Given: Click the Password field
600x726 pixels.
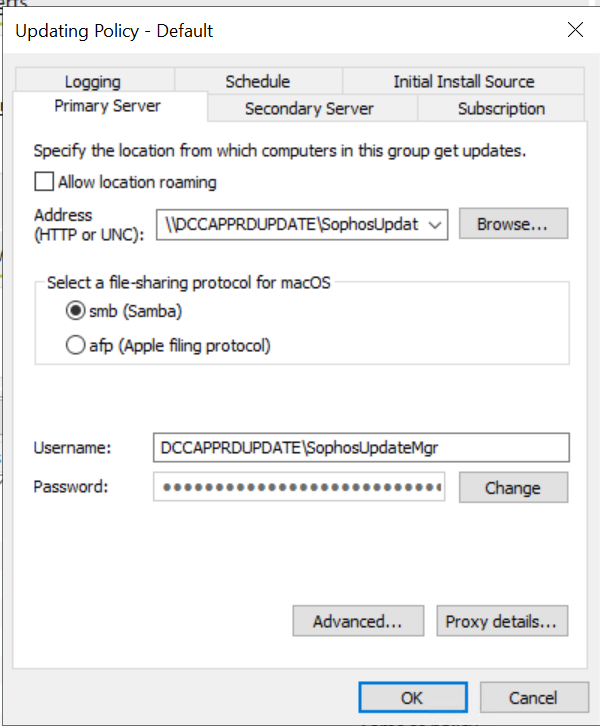Looking at the screenshot, I should [299, 486].
